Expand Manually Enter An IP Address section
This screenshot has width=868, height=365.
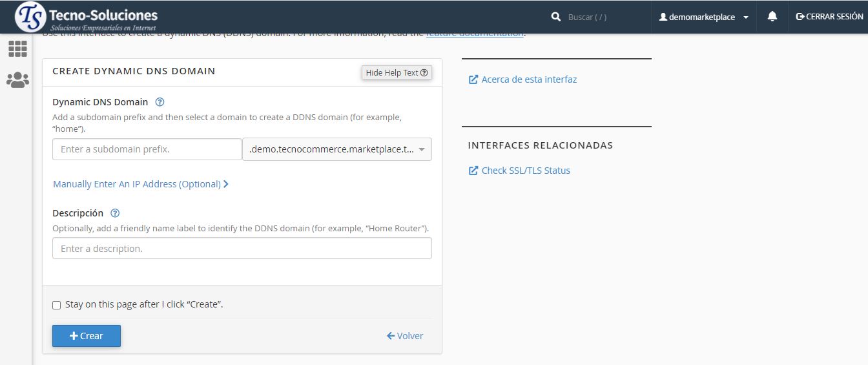pyautogui.click(x=141, y=184)
